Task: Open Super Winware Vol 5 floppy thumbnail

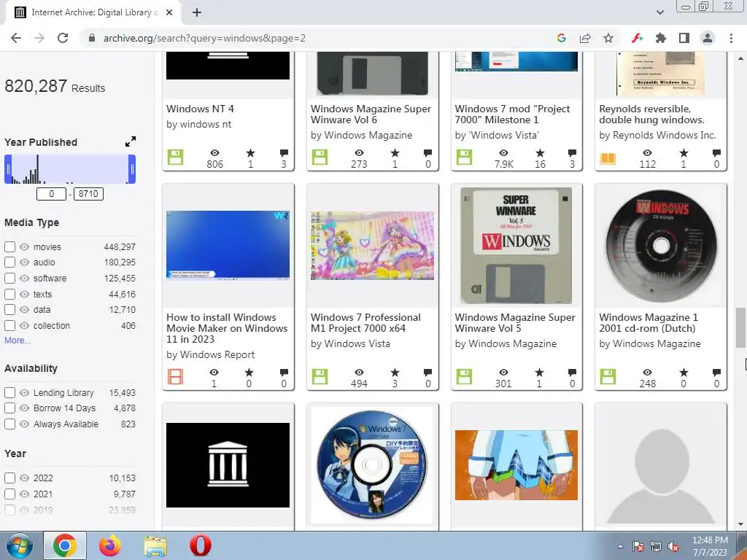Action: click(516, 245)
